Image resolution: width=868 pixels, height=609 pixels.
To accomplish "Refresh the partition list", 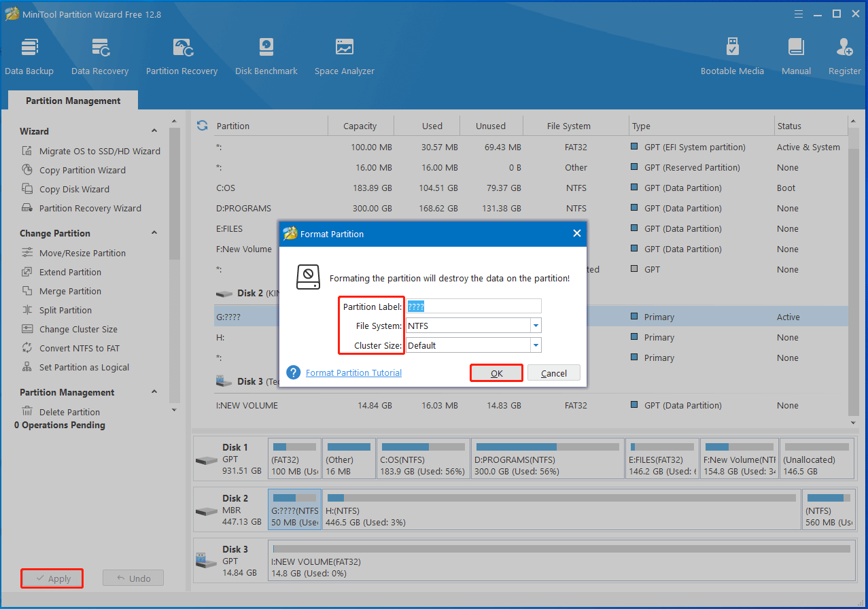I will tap(202, 125).
